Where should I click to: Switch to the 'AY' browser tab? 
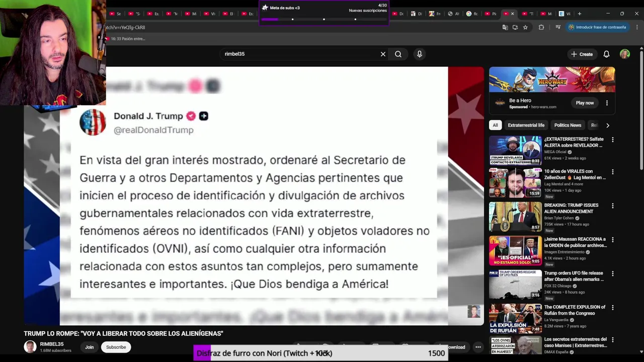click(x=454, y=14)
